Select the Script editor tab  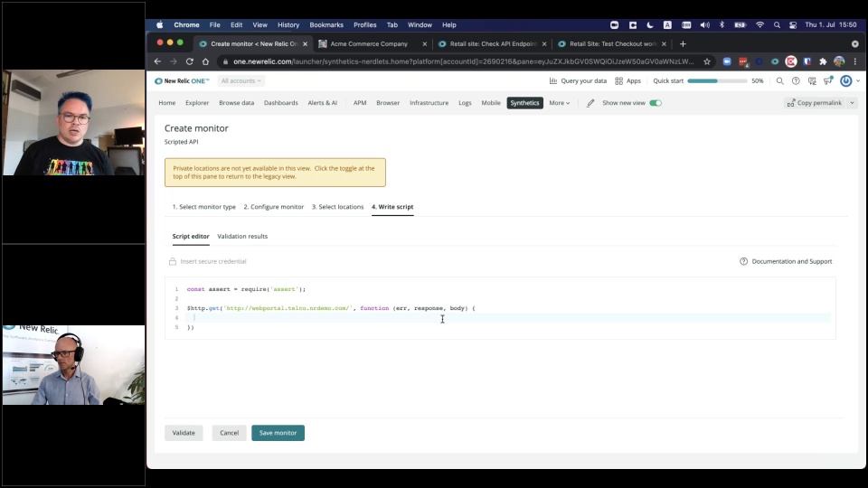[x=191, y=236]
